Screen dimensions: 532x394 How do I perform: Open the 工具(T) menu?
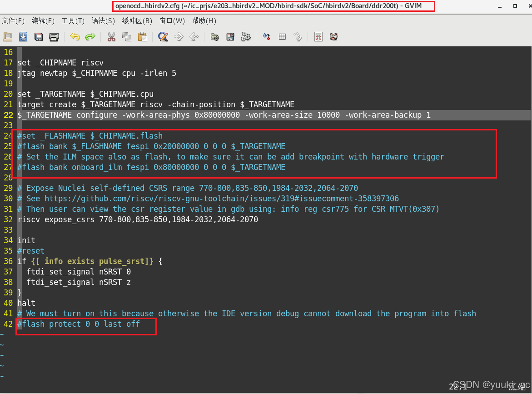point(73,21)
